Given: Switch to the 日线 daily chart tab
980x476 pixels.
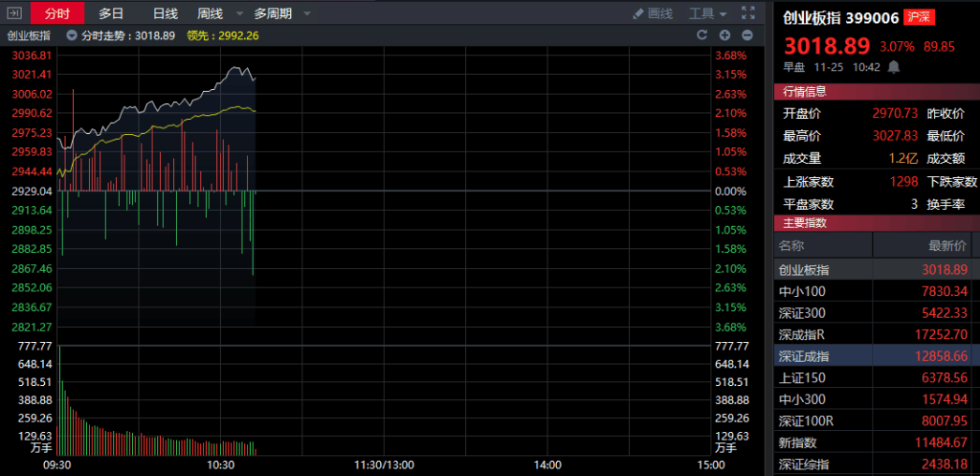Looking at the screenshot, I should pyautogui.click(x=166, y=13).
